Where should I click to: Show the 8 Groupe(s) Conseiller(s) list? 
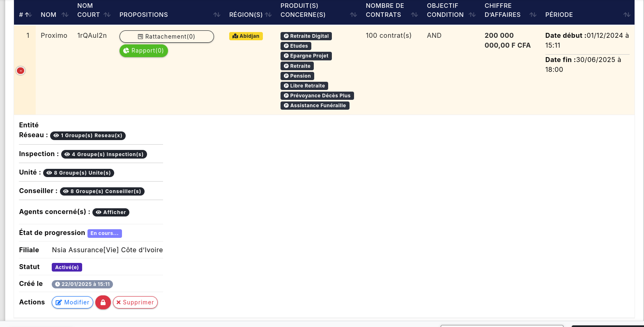[102, 191]
